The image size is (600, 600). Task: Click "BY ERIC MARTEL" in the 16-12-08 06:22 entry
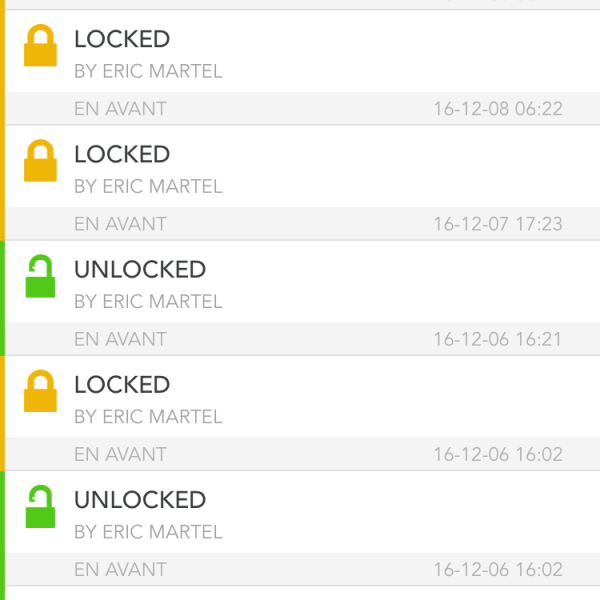tap(148, 72)
